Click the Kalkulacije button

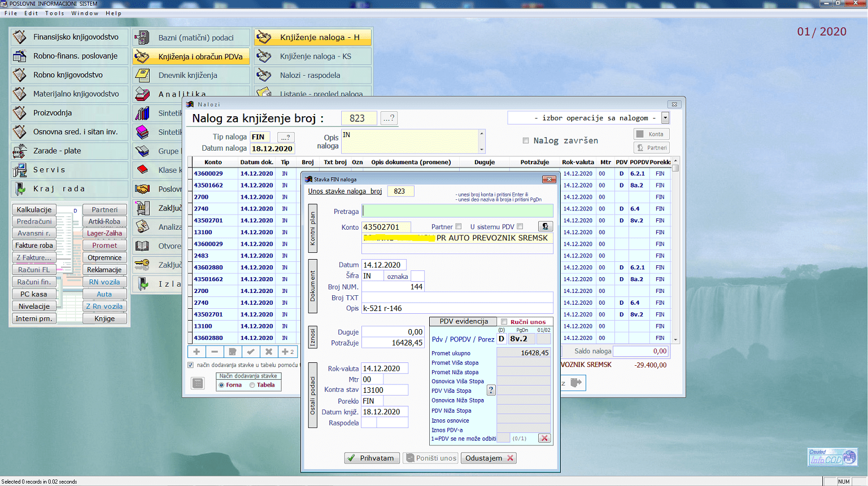[x=34, y=209]
